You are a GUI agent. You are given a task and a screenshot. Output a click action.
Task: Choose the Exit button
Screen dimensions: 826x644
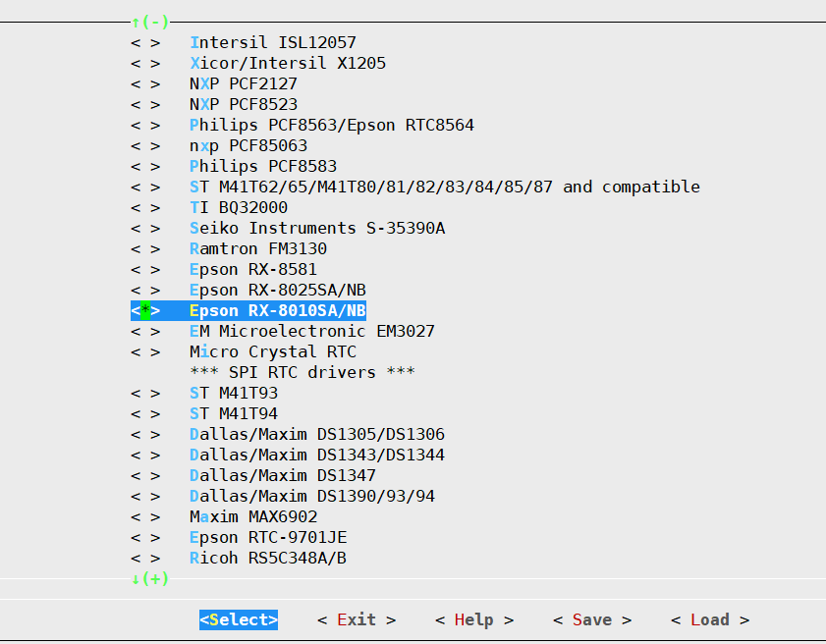pyautogui.click(x=357, y=619)
